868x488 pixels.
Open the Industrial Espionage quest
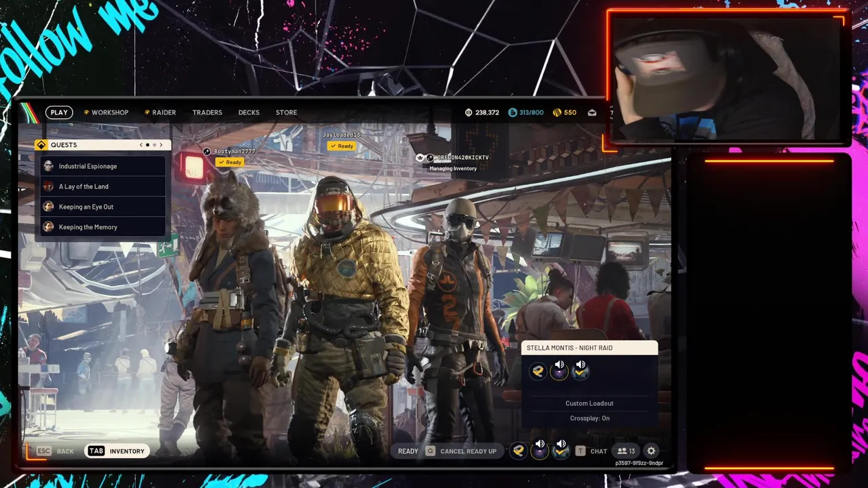102,166
